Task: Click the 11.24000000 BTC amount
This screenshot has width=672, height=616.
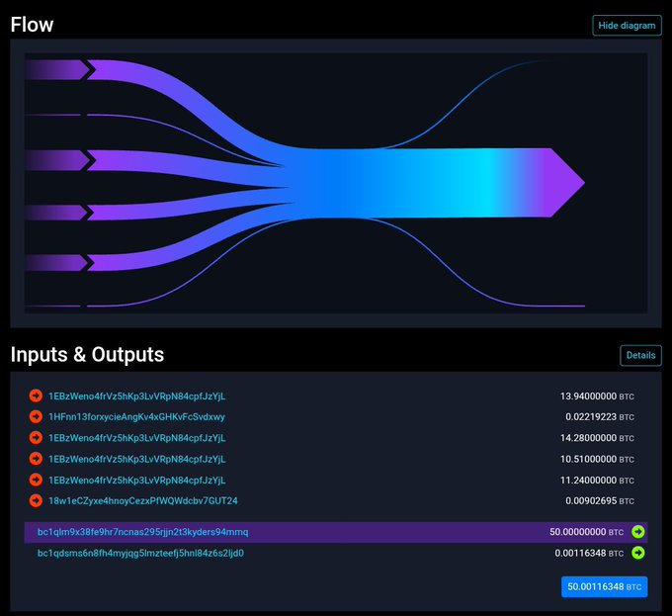Action: pos(597,481)
